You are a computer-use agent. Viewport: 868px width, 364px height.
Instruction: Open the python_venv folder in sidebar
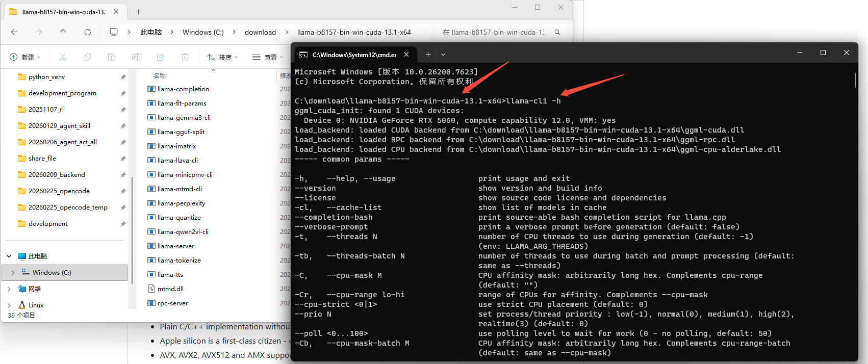46,77
